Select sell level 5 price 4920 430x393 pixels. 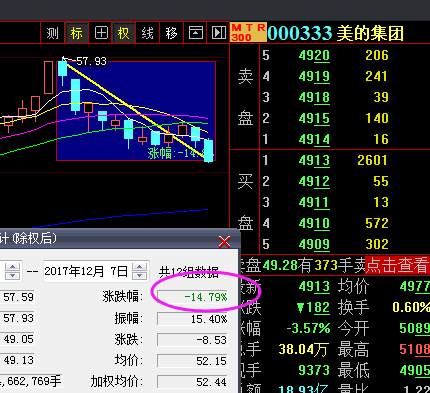[x=314, y=55]
